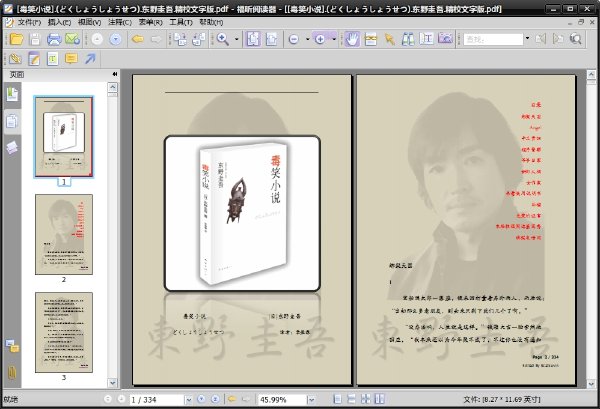Go to next page with round down arrow
This screenshot has width=600, height=409.
[x=116, y=39]
